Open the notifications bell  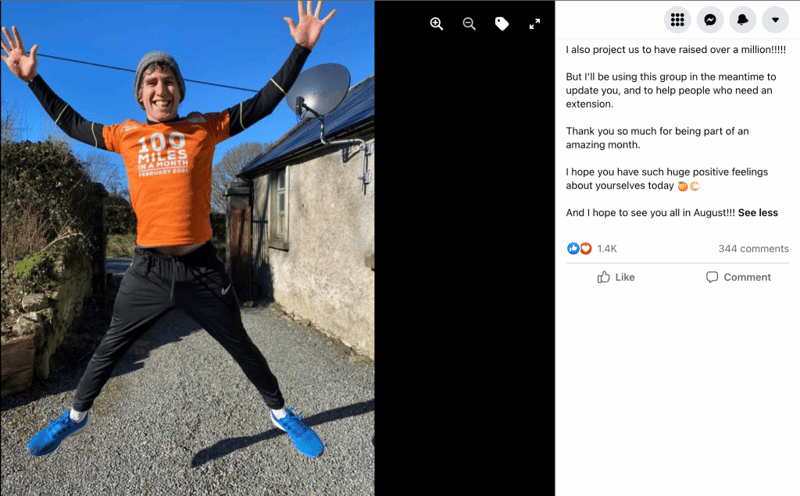(x=742, y=20)
